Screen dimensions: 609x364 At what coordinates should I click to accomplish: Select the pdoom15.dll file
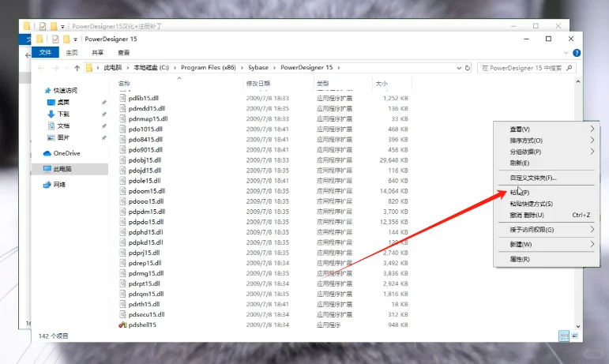[x=147, y=191]
